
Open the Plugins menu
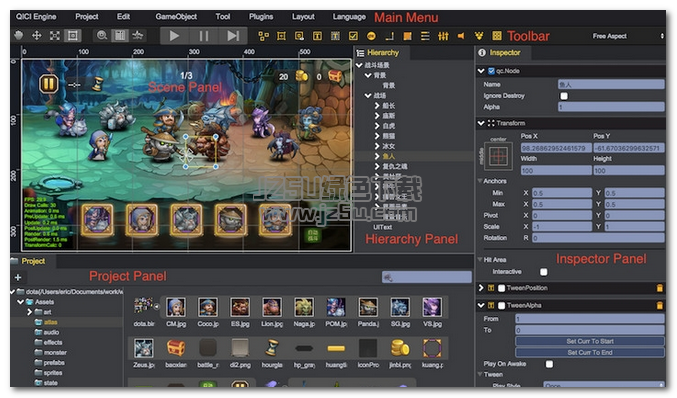(x=261, y=17)
